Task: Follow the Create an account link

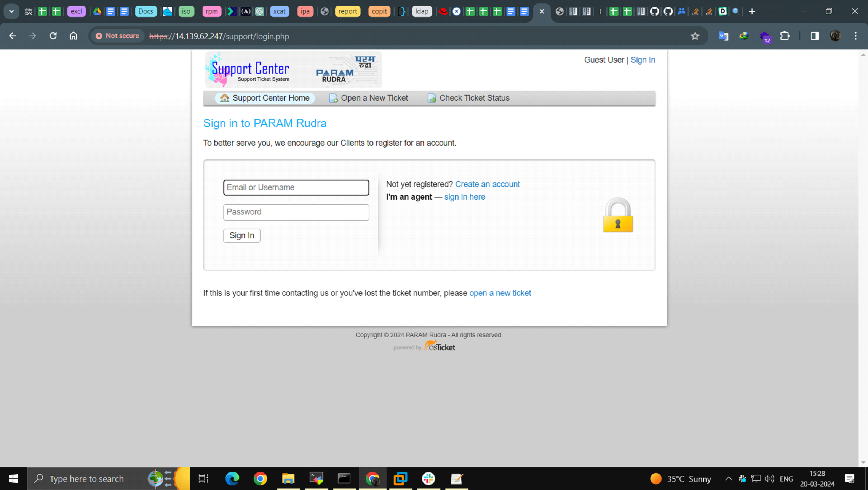Action: click(487, 184)
